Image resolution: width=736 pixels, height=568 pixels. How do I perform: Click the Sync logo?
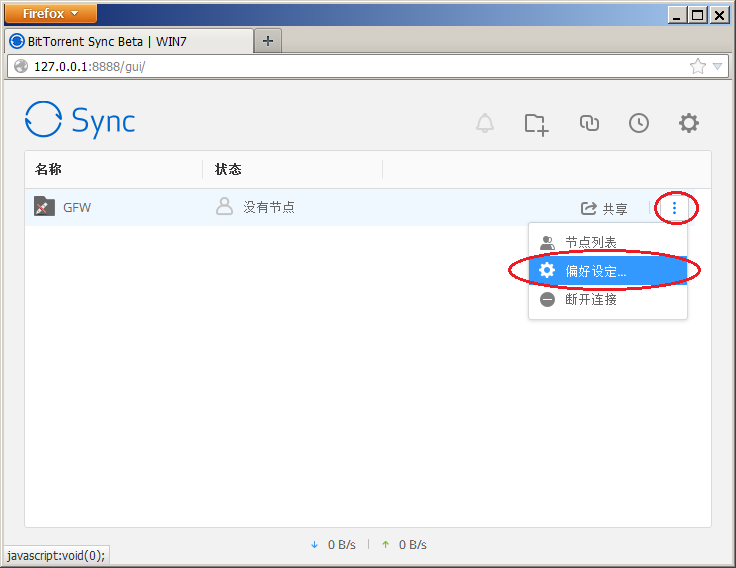coord(80,121)
